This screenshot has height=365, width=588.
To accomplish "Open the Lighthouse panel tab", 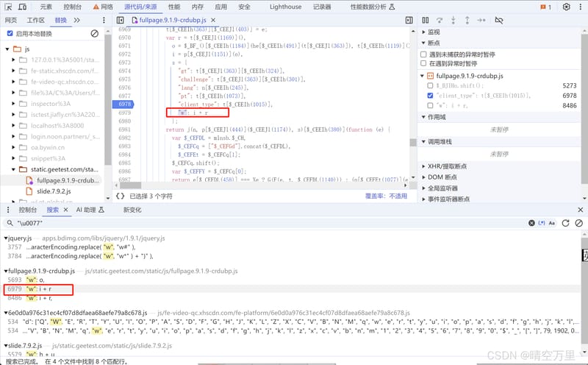I will point(285,7).
